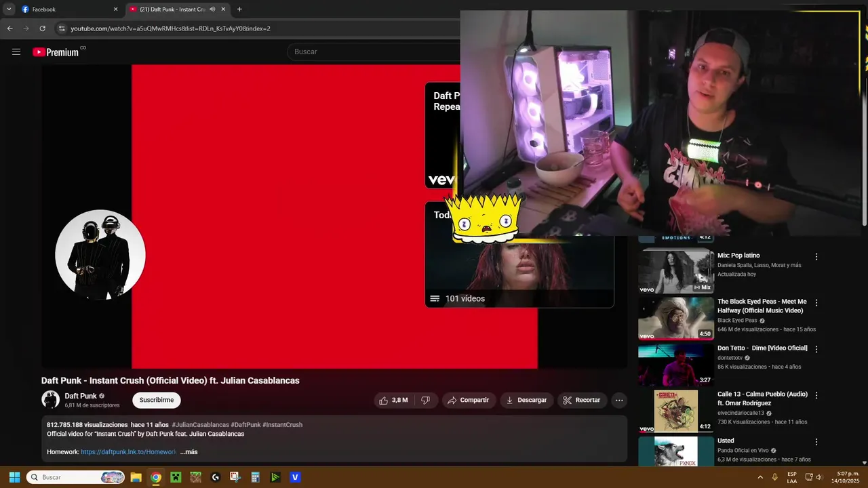Expand the tab search dropdown arrow
Image resolution: width=868 pixels, height=488 pixels.
(x=9, y=9)
